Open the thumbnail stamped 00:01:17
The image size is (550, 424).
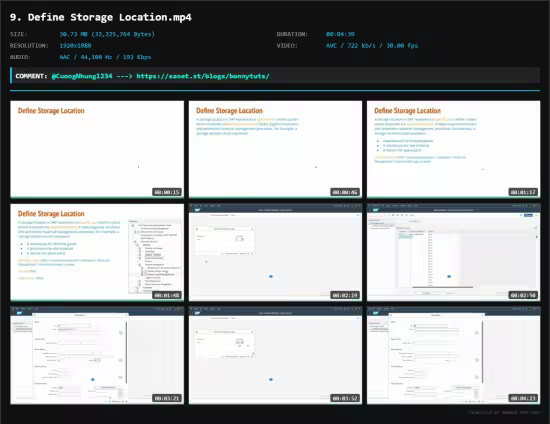click(454, 149)
